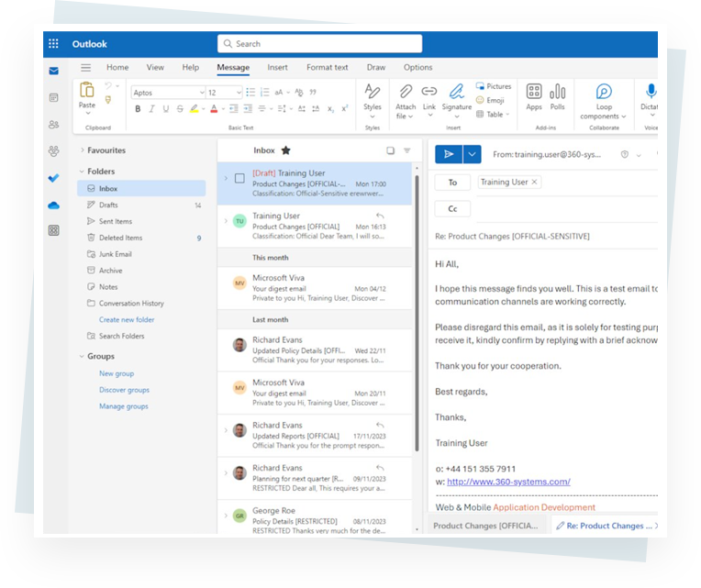
Task: Collapse the Folders tree section
Action: pos(82,172)
